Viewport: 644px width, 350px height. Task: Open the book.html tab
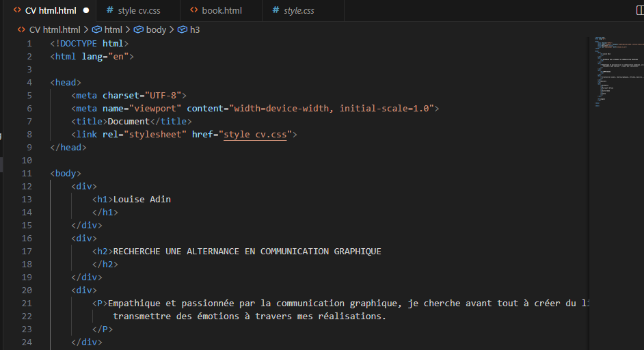coord(222,10)
